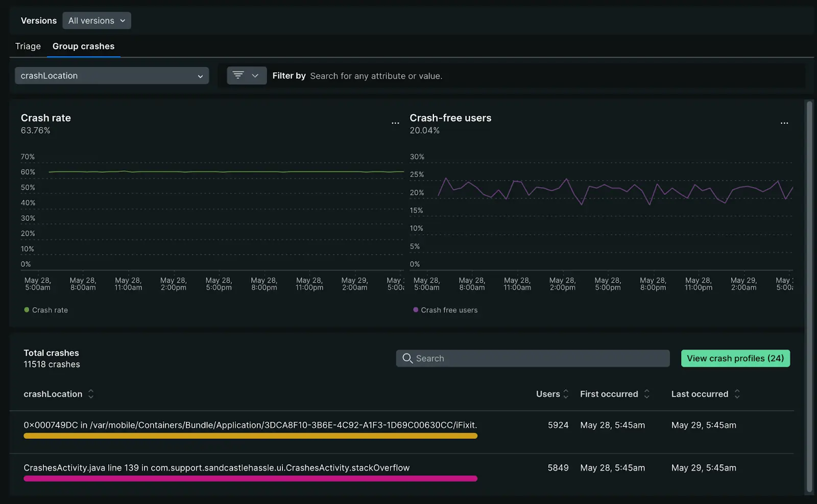Screen dimensions: 817x504
Task: Sort table by crashLocation column arrows
Action: pos(91,394)
